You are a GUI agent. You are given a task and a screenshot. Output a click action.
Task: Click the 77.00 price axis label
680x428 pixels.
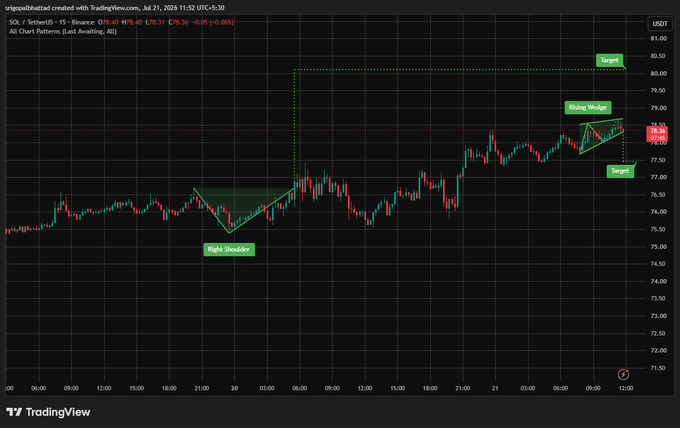(x=658, y=177)
